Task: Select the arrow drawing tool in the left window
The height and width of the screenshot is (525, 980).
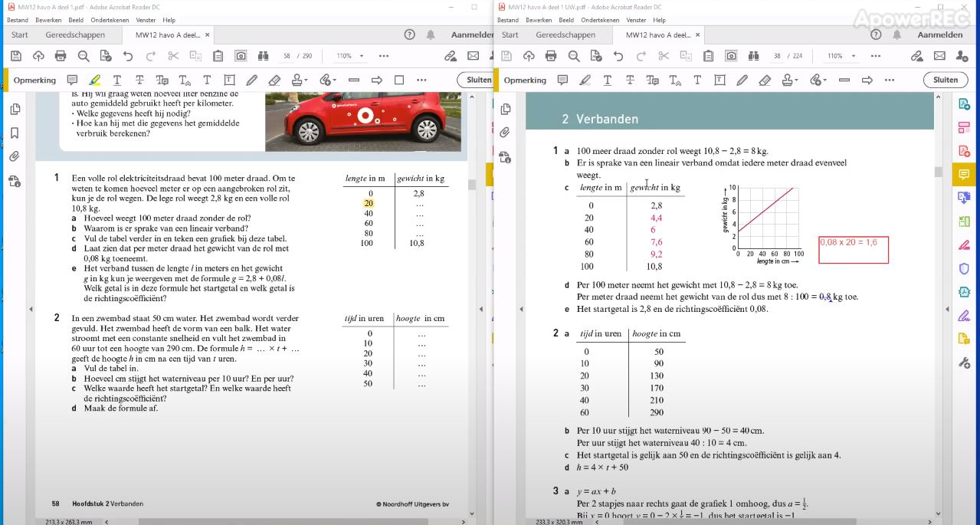Action: (376, 80)
